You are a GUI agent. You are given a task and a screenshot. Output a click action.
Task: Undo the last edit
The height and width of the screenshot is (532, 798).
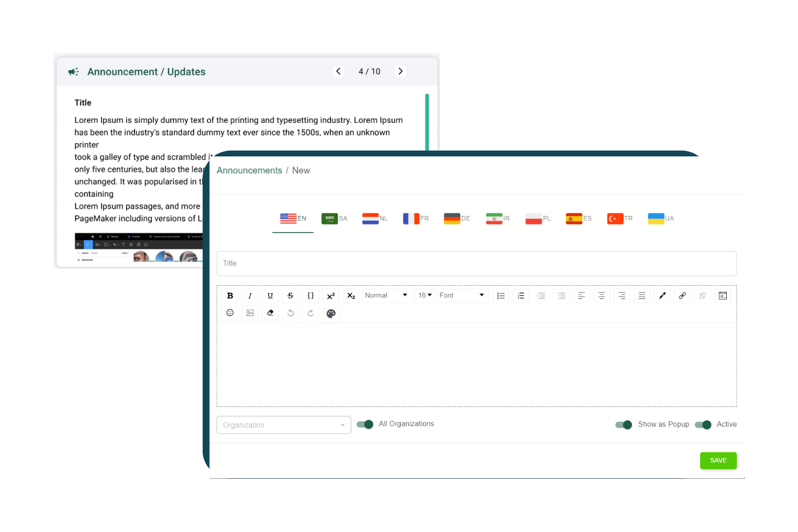point(290,313)
